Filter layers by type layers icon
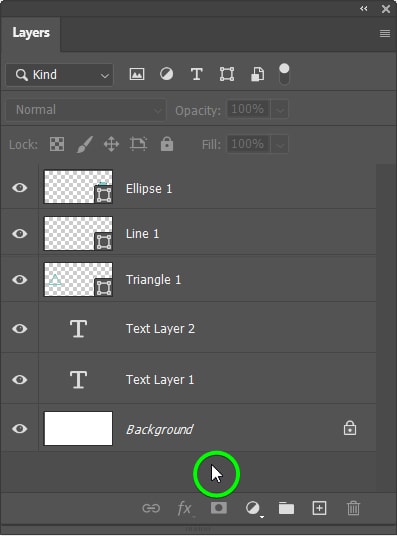Viewport: 397px width, 536px height. 197,74
